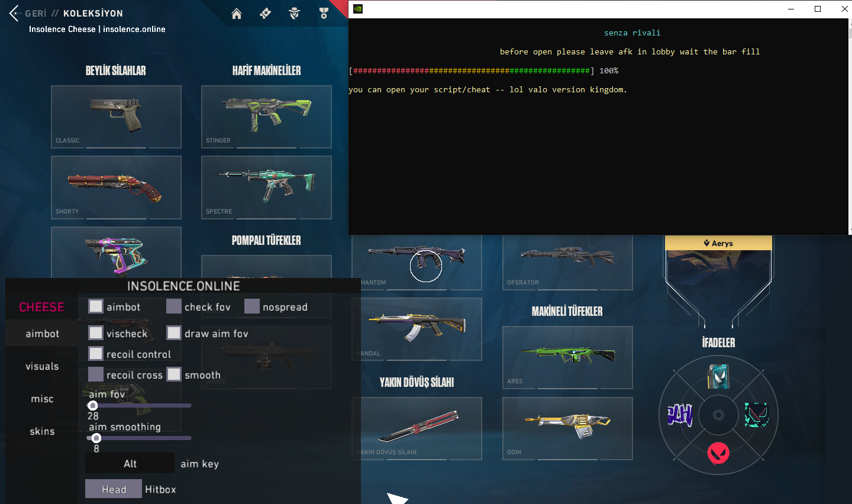Open the Head hitbox selector
852x504 pixels.
pos(114,489)
